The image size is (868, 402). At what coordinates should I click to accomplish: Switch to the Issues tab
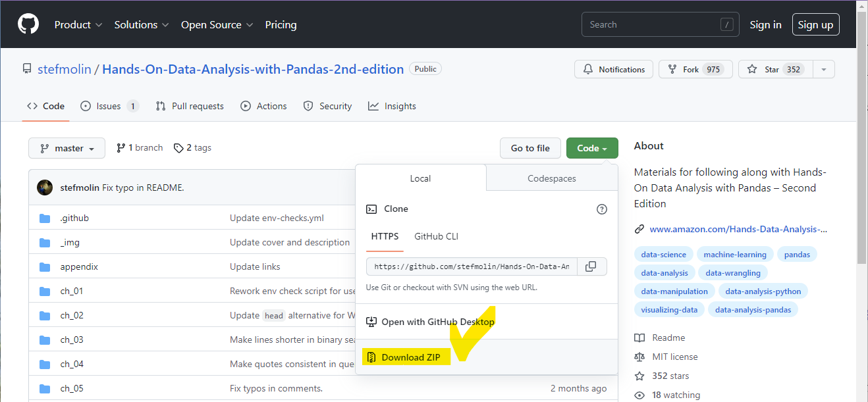(x=109, y=106)
